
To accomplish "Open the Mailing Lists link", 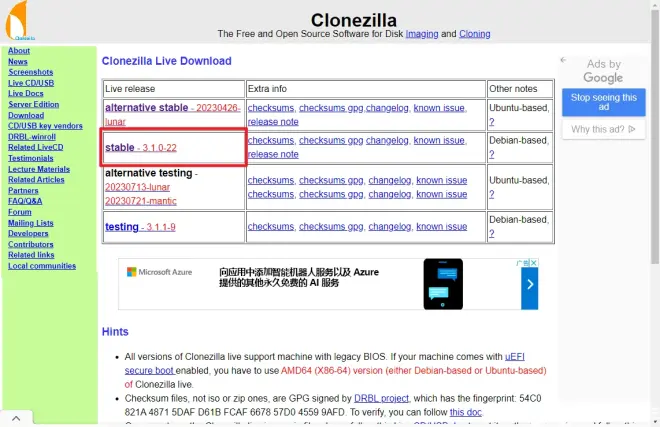I will [31, 223].
